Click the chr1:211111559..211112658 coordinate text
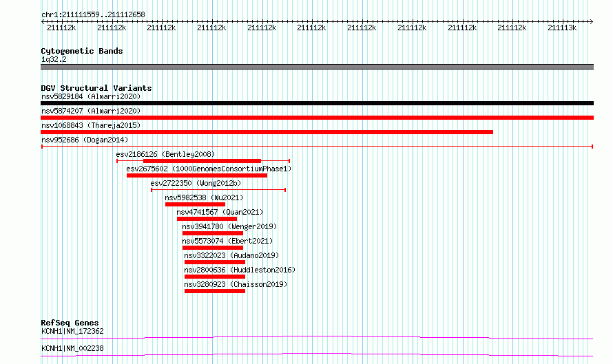Image resolution: width=613 pixels, height=364 pixels. click(93, 14)
